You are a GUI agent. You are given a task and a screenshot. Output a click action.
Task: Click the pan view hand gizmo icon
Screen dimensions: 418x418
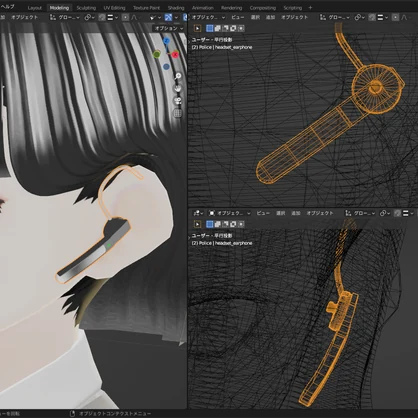click(x=178, y=88)
